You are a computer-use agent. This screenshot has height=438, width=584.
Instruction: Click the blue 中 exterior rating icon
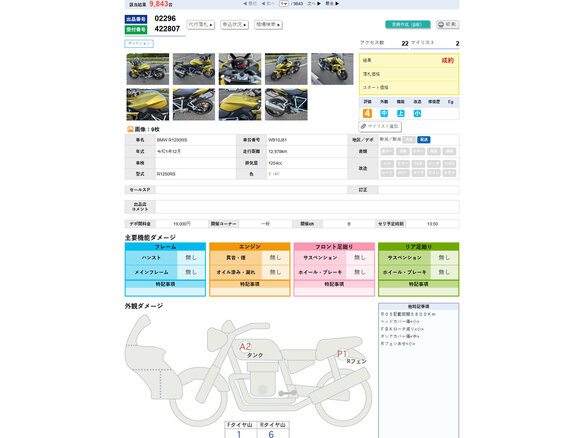(x=384, y=113)
